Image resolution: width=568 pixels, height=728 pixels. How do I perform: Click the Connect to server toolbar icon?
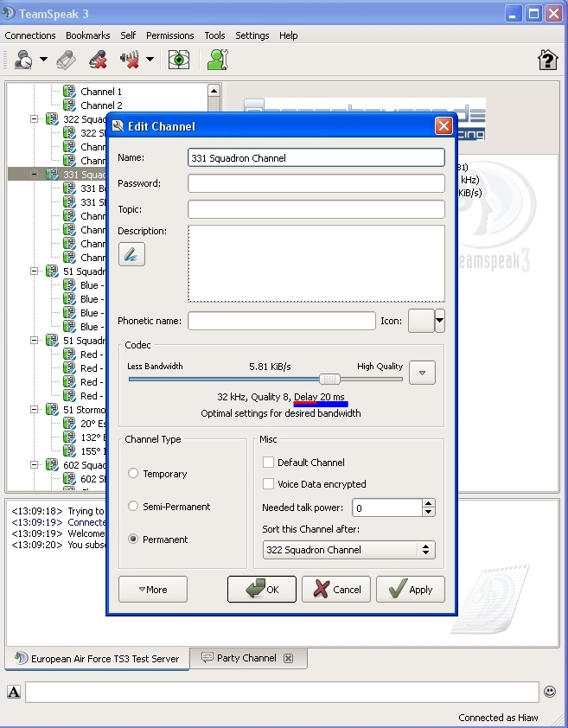23,60
